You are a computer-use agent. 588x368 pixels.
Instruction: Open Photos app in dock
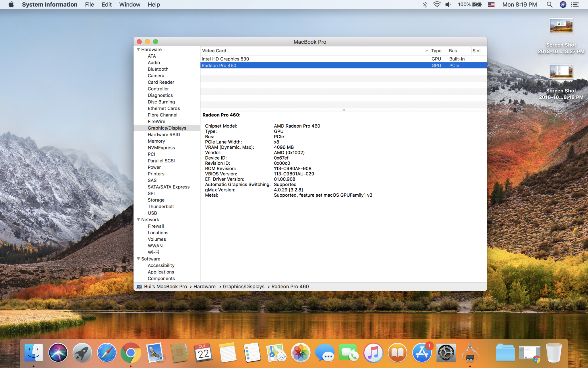pyautogui.click(x=300, y=353)
